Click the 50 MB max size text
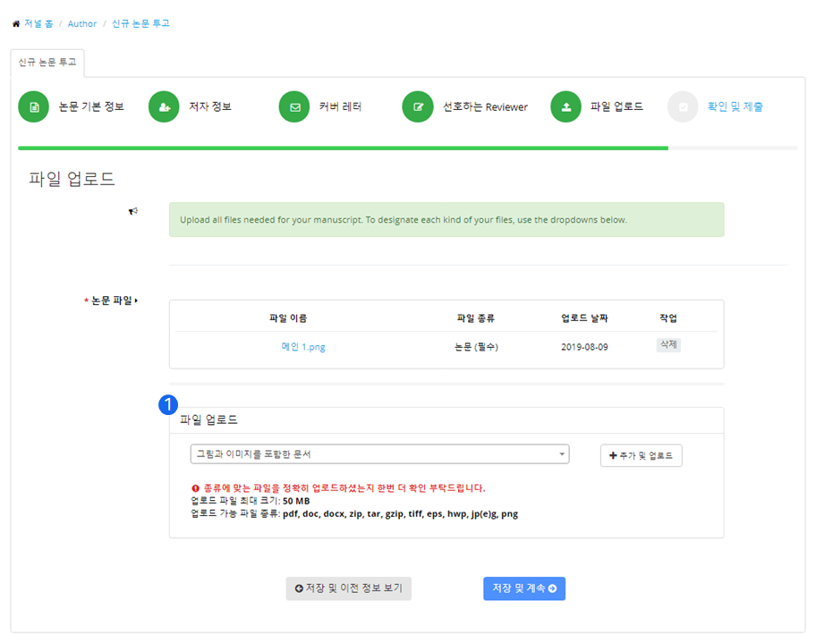The width and height of the screenshot is (816, 644). [x=296, y=502]
